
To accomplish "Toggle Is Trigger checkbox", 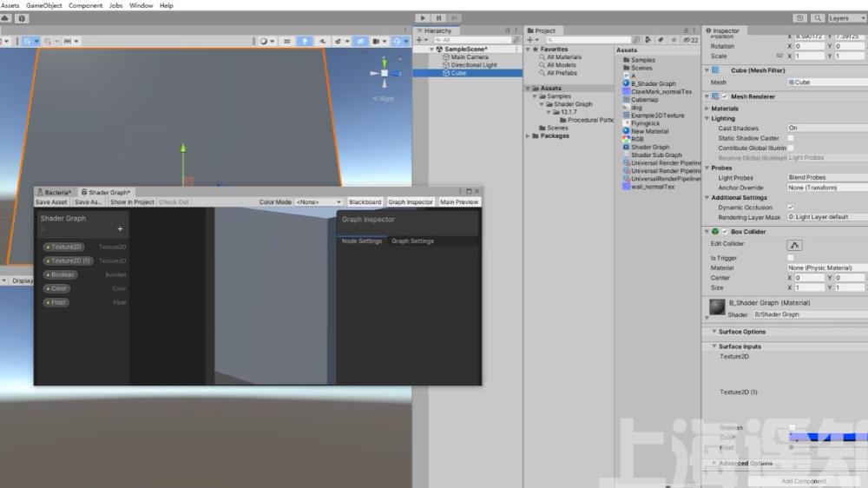I will (791, 258).
